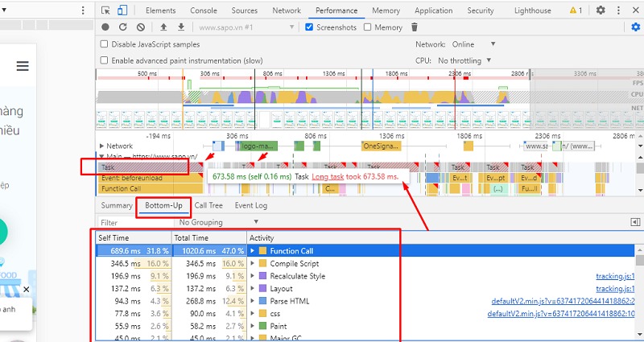This screenshot has height=342, width=644.
Task: Select the long Task bar in Main track
Action: coord(151,167)
